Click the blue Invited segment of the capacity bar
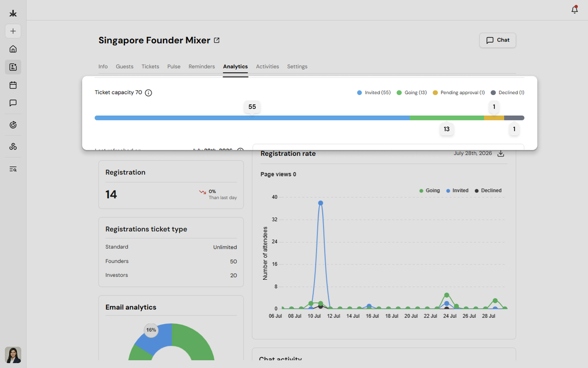 click(252, 118)
